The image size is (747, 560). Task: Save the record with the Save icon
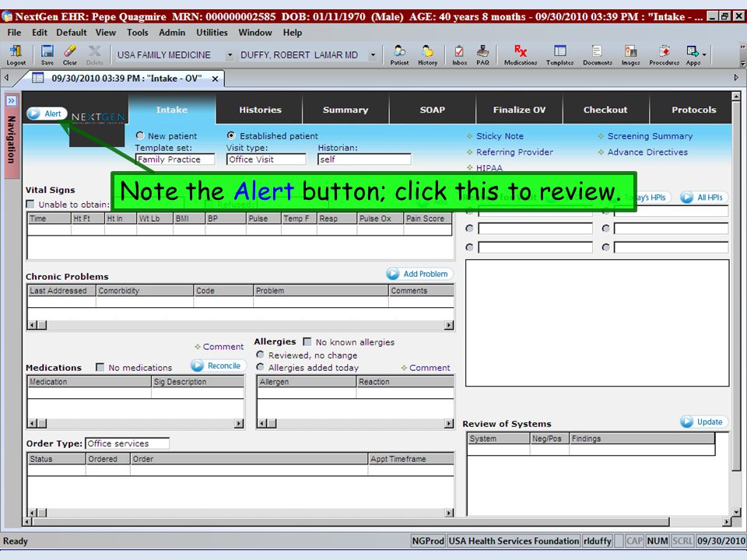47,54
